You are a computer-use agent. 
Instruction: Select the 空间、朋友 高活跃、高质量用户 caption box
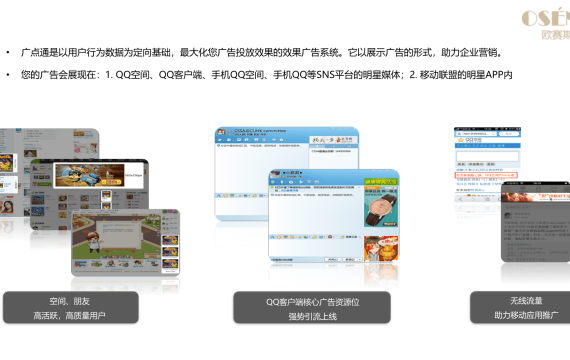[x=71, y=308]
